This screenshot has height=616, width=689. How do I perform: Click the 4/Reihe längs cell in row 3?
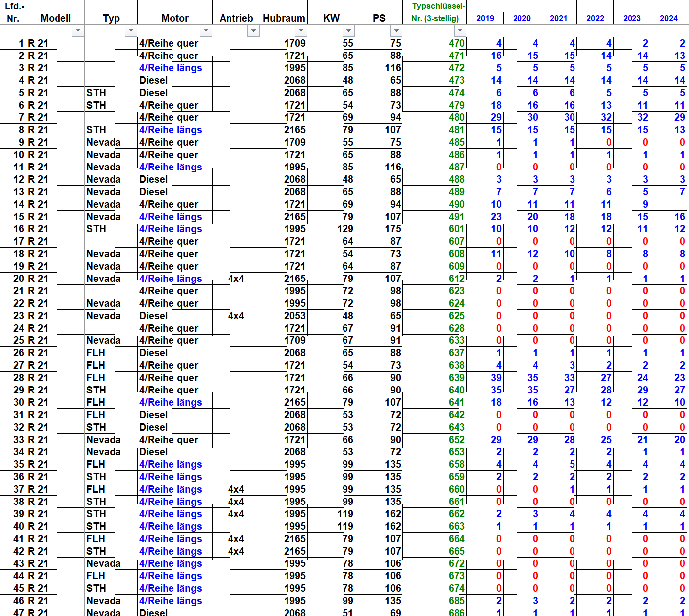pyautogui.click(x=171, y=68)
